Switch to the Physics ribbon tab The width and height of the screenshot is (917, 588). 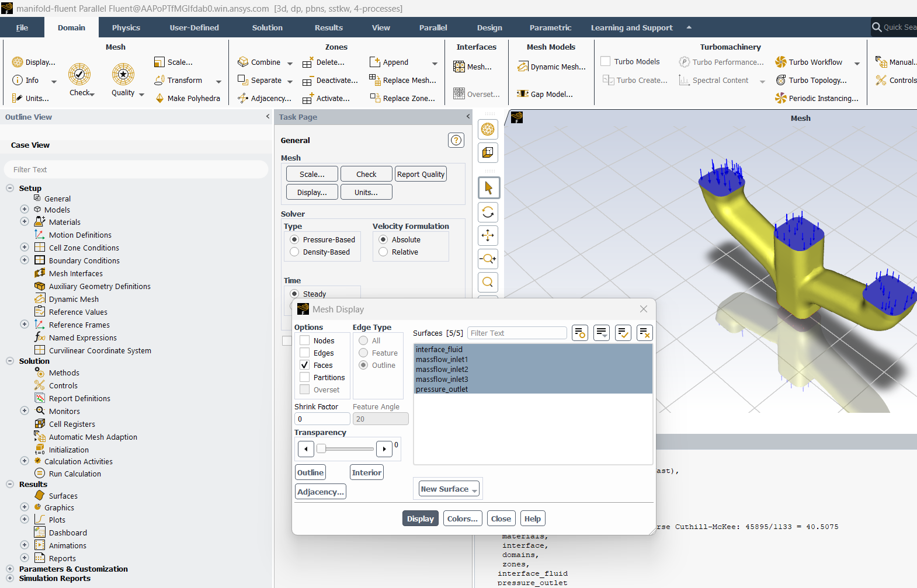[x=126, y=27]
